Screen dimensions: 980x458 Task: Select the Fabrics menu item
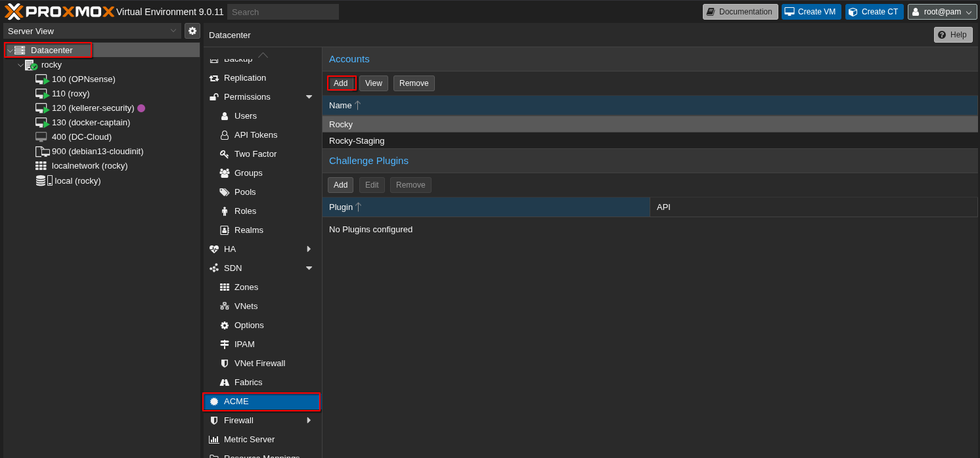pos(248,383)
